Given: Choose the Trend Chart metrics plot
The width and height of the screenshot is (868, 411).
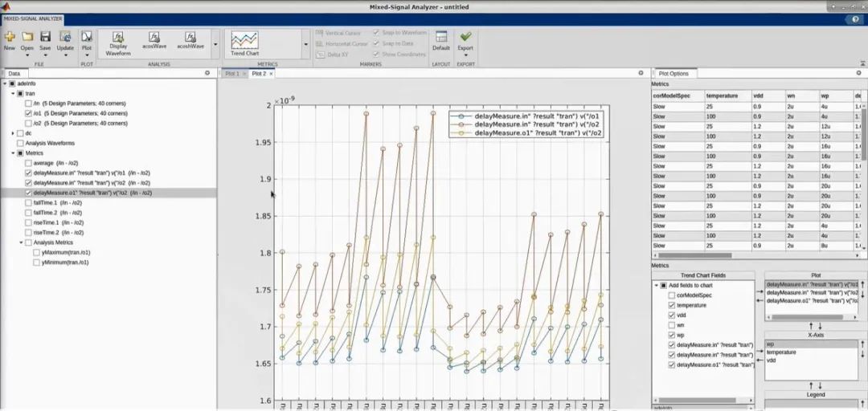Looking at the screenshot, I should point(244,43).
